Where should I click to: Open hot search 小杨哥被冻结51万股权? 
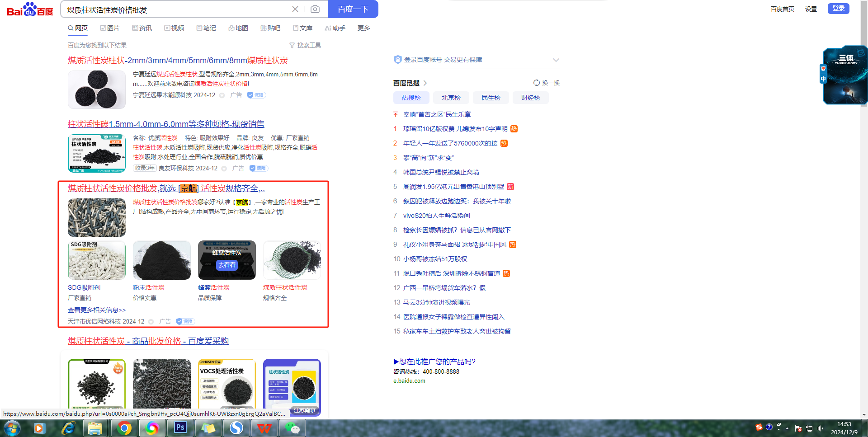(x=435, y=259)
